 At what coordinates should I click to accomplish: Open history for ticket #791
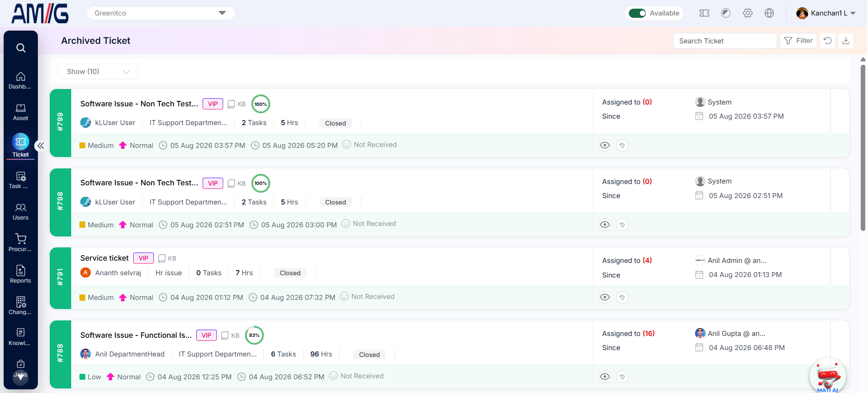coord(622,298)
